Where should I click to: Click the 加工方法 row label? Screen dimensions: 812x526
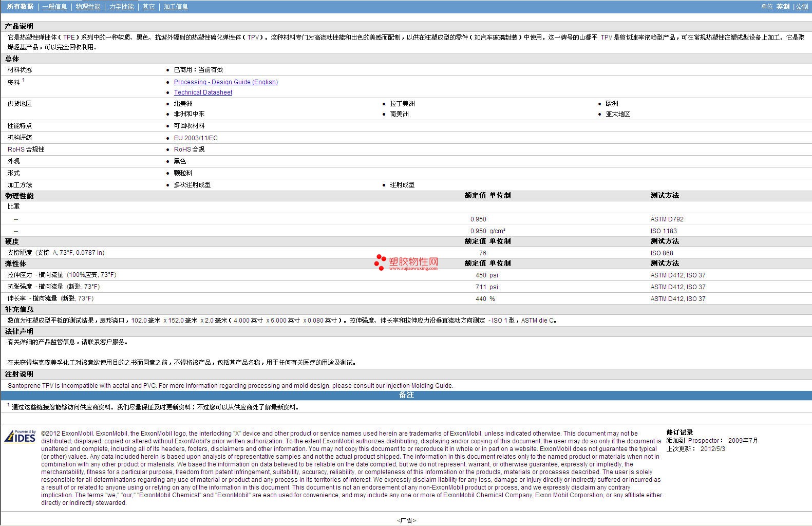tap(20, 185)
